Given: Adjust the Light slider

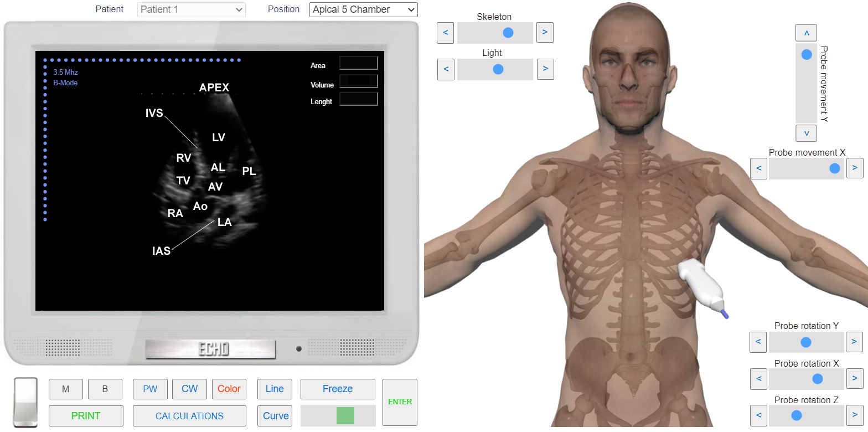Looking at the screenshot, I should (495, 69).
